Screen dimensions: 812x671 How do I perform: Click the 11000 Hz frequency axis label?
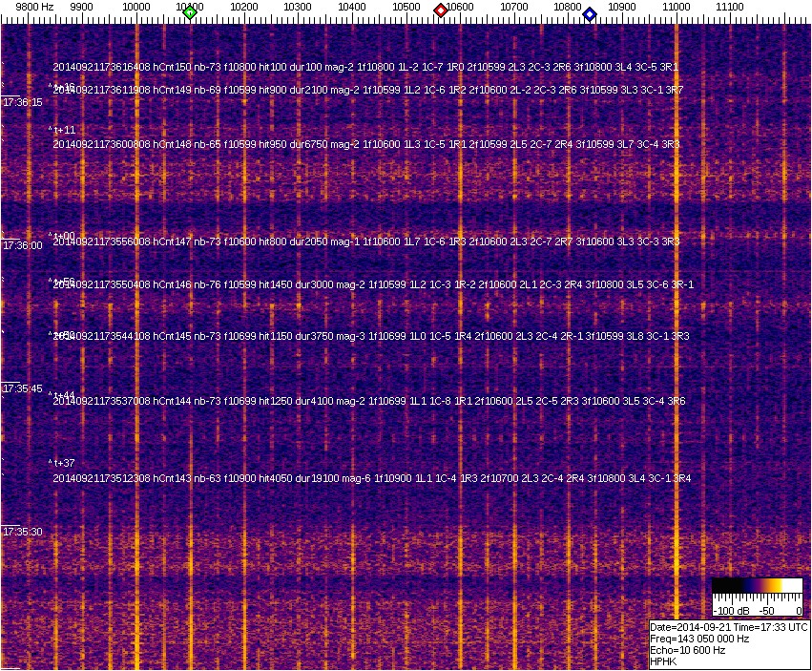click(677, 7)
